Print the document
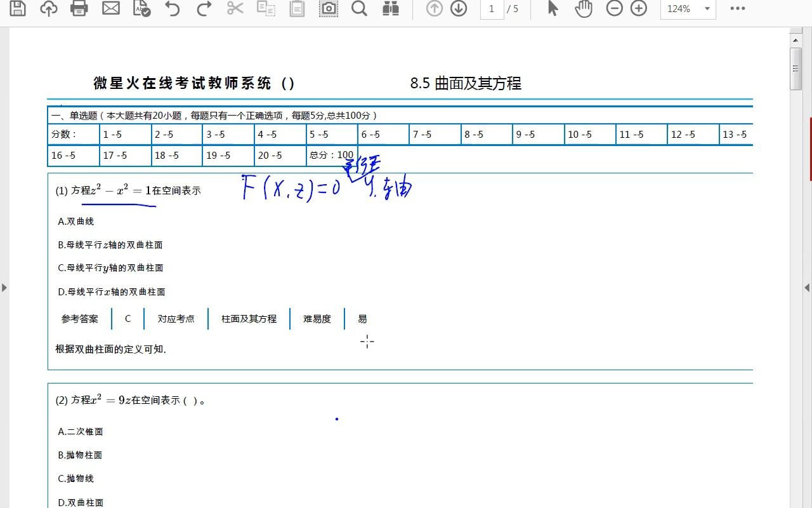This screenshot has height=508, width=812. click(x=79, y=8)
